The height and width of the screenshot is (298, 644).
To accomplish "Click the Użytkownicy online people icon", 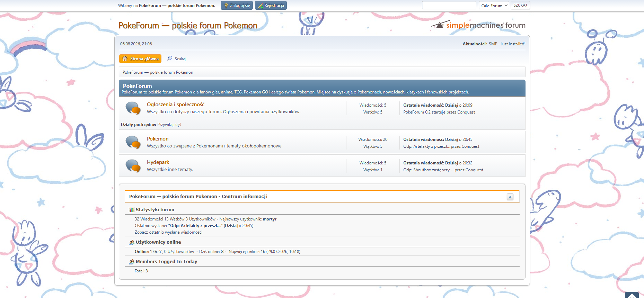I will (132, 242).
